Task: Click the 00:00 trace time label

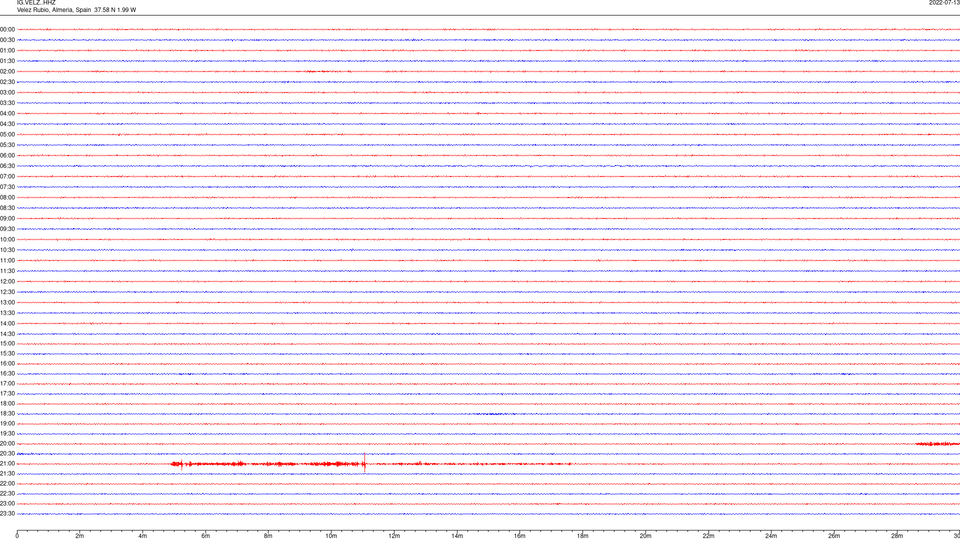Action: pyautogui.click(x=7, y=29)
